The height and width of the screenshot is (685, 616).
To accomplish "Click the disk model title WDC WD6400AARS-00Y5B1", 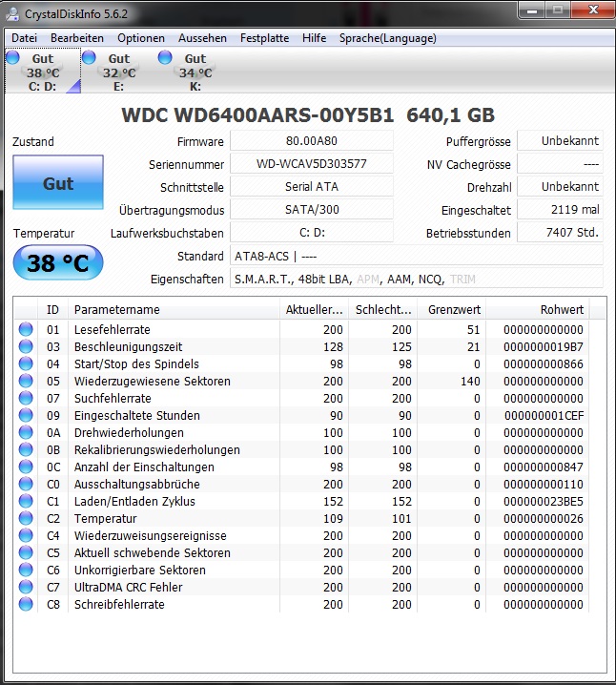I will [x=257, y=115].
